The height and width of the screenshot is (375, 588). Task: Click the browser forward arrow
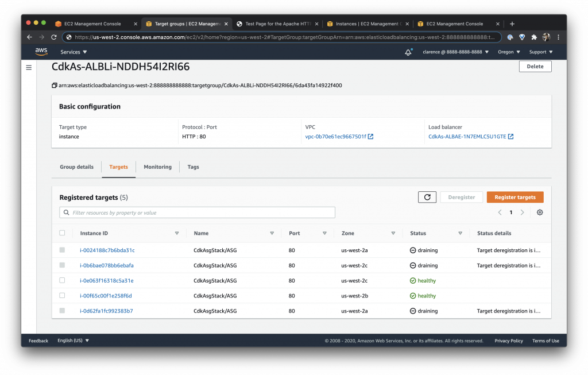[41, 37]
